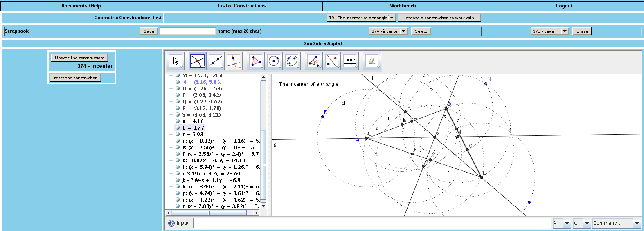This screenshot has width=644, height=231.
Task: Select the Reflect about line tool
Action: pyautogui.click(x=332, y=61)
